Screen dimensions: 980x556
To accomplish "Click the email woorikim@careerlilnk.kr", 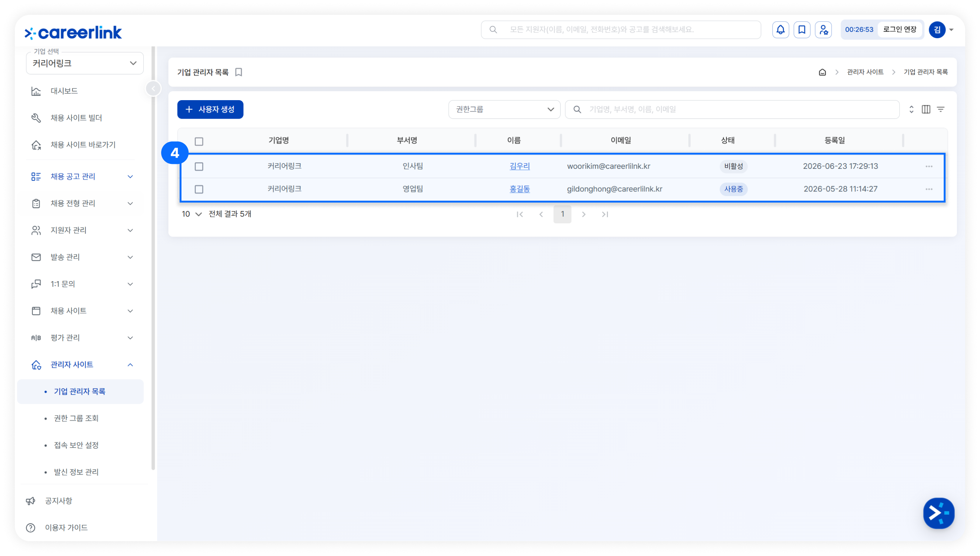I will point(608,166).
